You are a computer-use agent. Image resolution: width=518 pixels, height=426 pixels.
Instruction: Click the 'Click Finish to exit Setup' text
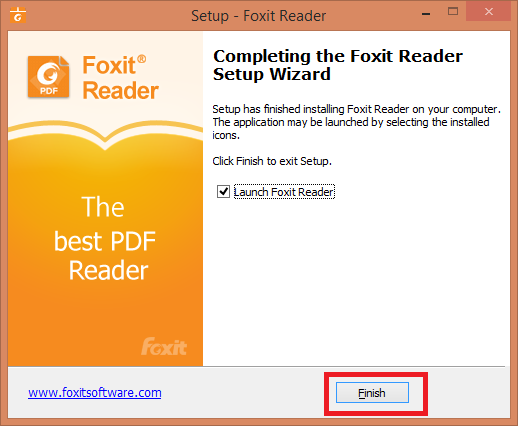click(x=272, y=161)
